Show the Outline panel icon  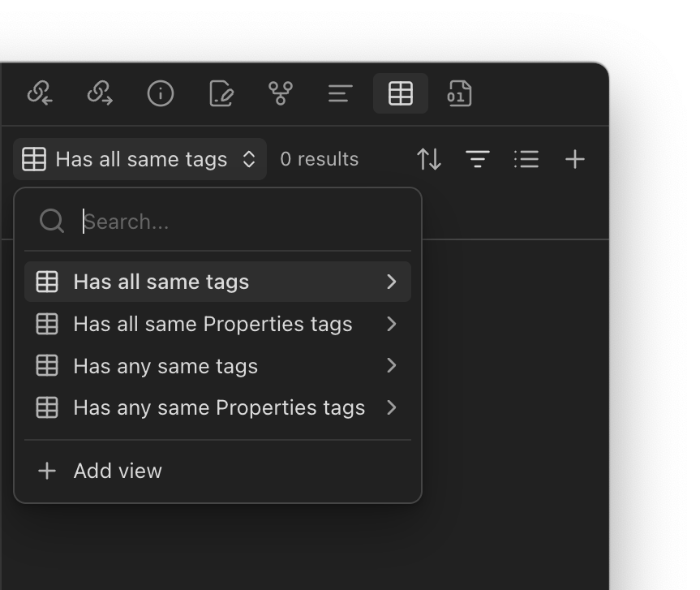(x=340, y=94)
